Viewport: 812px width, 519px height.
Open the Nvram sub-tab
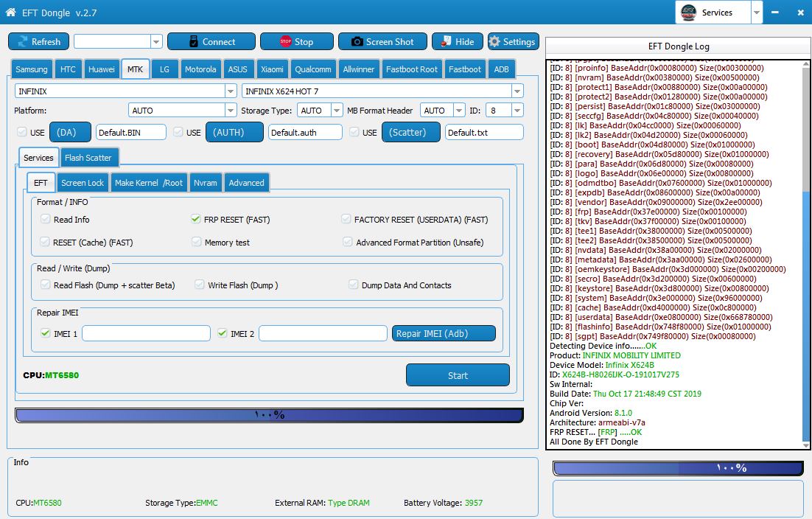pyautogui.click(x=206, y=183)
